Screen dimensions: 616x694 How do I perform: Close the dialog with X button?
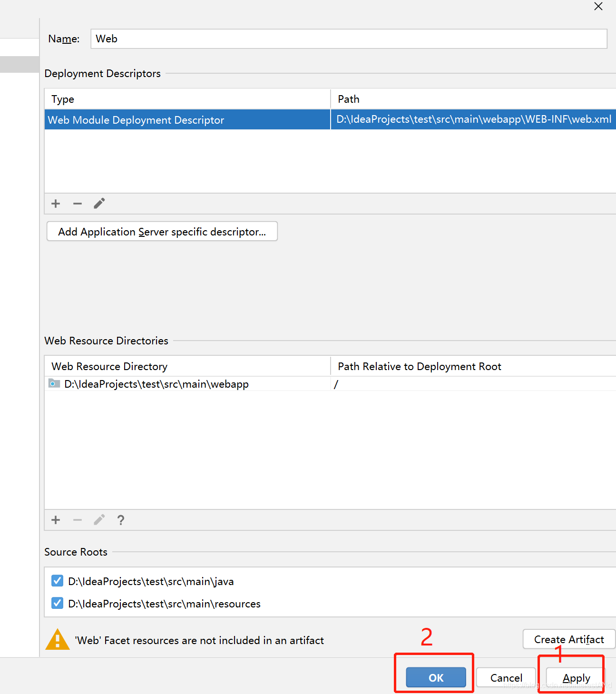pos(598,6)
